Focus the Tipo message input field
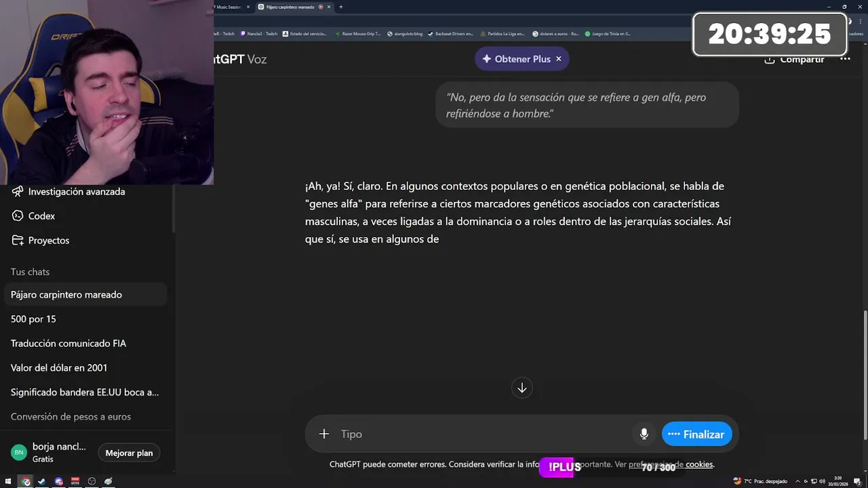This screenshot has width=868, height=488. pos(485,434)
